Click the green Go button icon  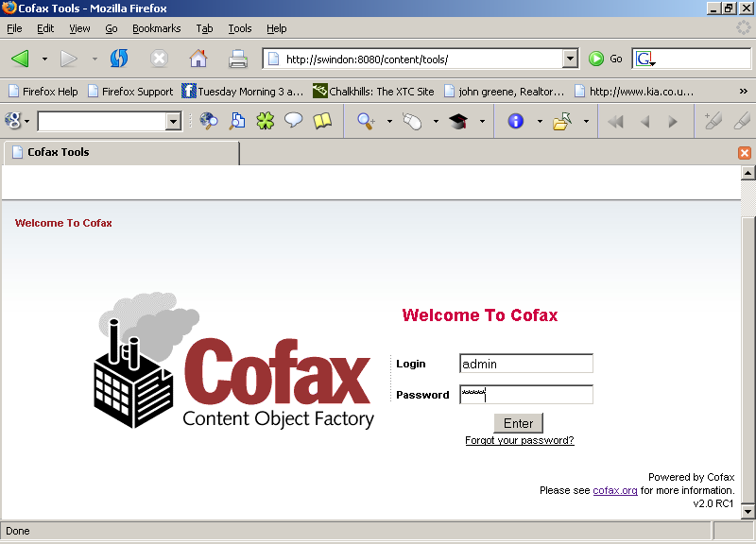click(x=596, y=59)
